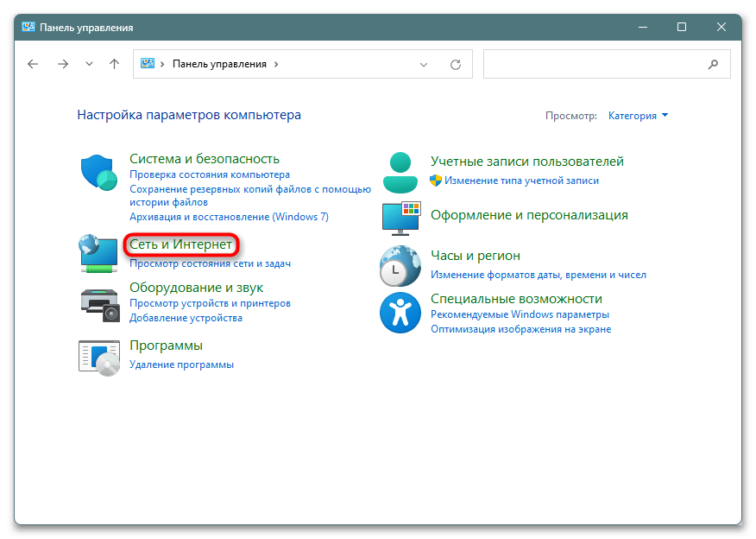
Task: Click the magnifier search icon
Action: 713,64
